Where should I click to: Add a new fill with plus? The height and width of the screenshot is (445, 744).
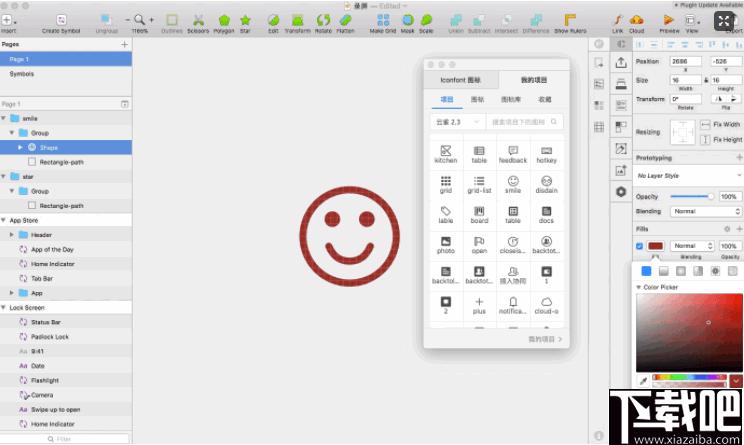pos(738,229)
